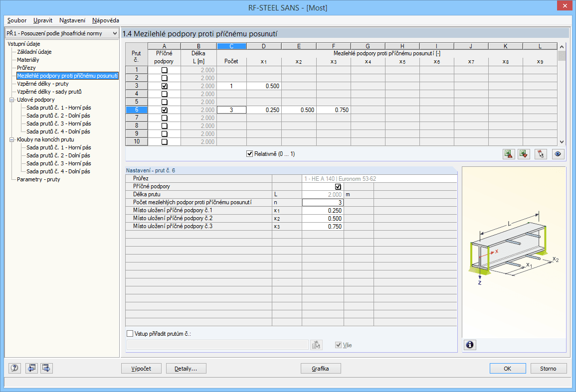
Task: Select Materiály in the navigator
Action: [28, 60]
